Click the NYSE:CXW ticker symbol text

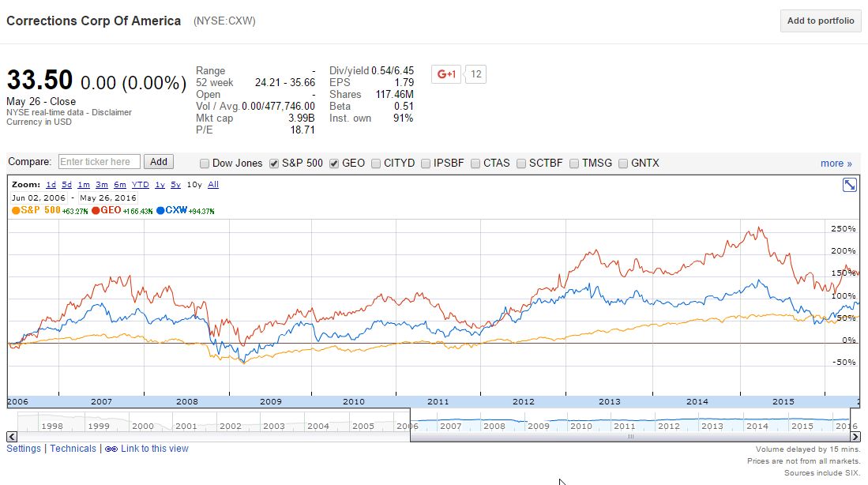pyautogui.click(x=224, y=21)
